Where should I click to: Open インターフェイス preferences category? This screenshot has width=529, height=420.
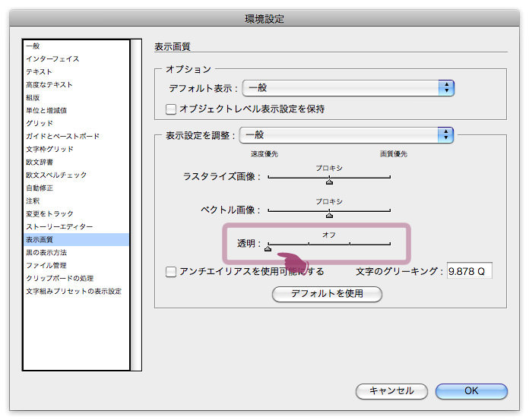point(77,58)
